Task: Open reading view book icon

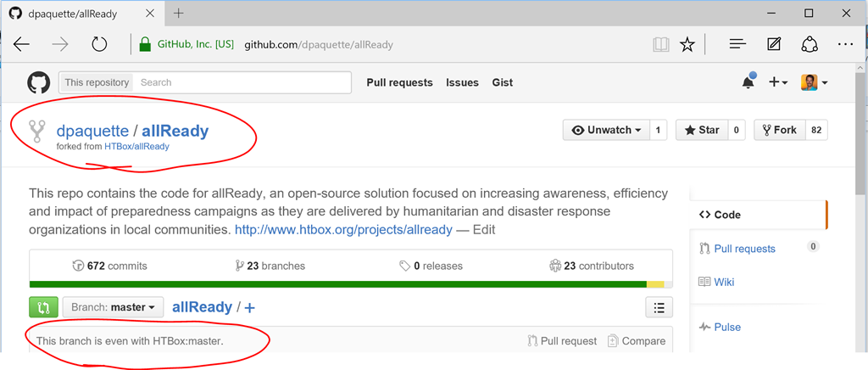Action: point(661,44)
